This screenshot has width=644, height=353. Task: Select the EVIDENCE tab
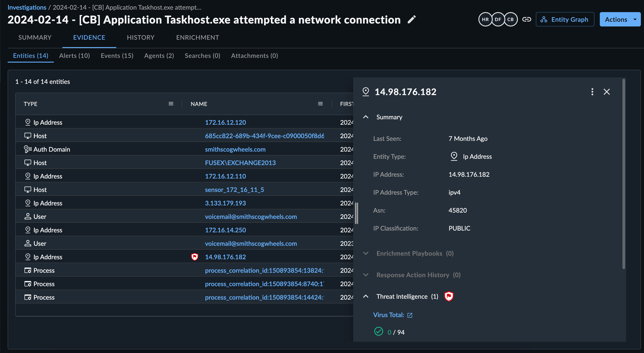(89, 37)
